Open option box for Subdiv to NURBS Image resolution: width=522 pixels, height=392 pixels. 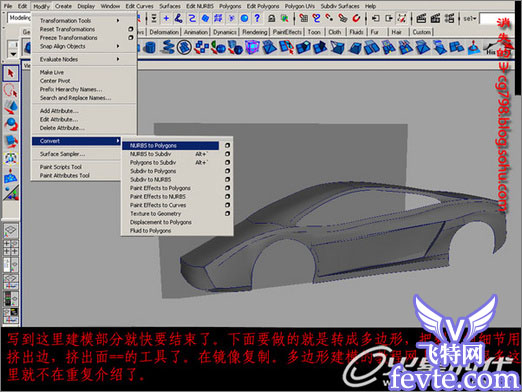(x=227, y=179)
